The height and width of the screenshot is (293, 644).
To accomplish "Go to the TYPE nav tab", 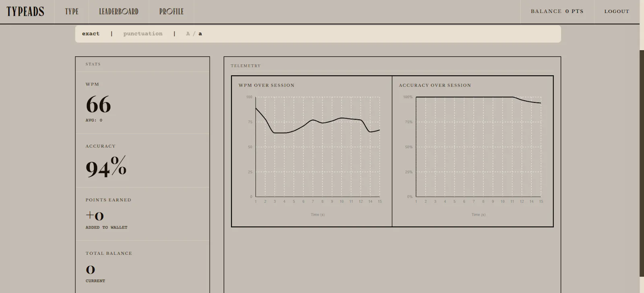I will click(72, 11).
